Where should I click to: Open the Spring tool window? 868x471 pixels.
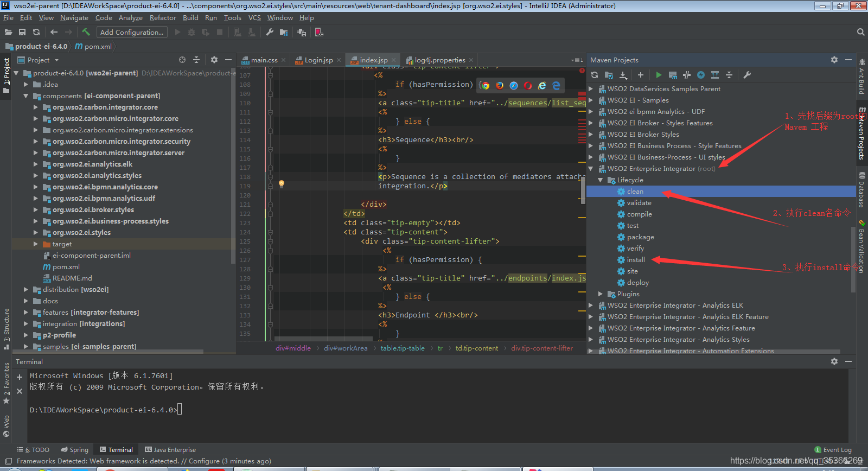(x=74, y=450)
